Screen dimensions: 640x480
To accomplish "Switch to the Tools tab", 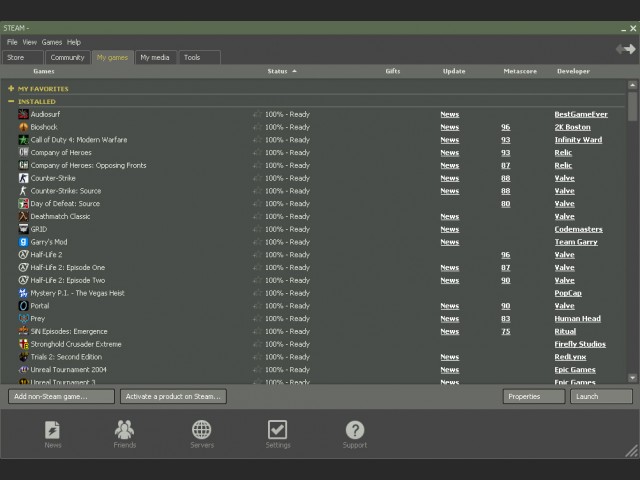I will click(x=200, y=58).
